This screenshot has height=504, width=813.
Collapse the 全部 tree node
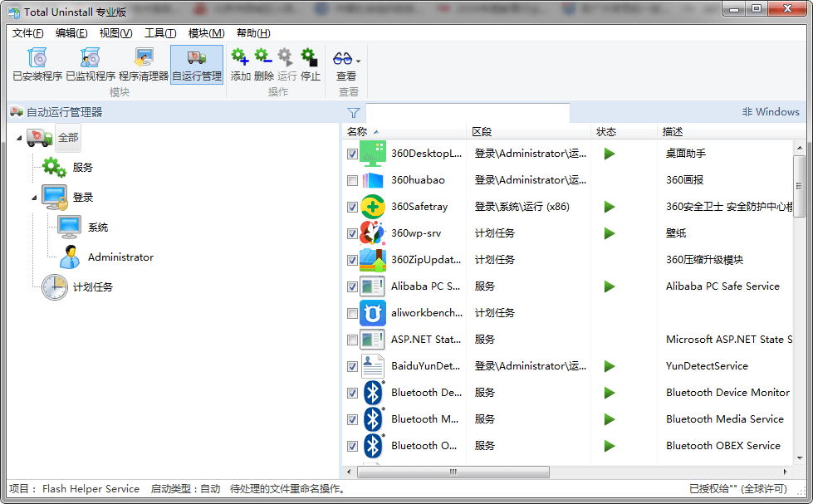(19, 138)
